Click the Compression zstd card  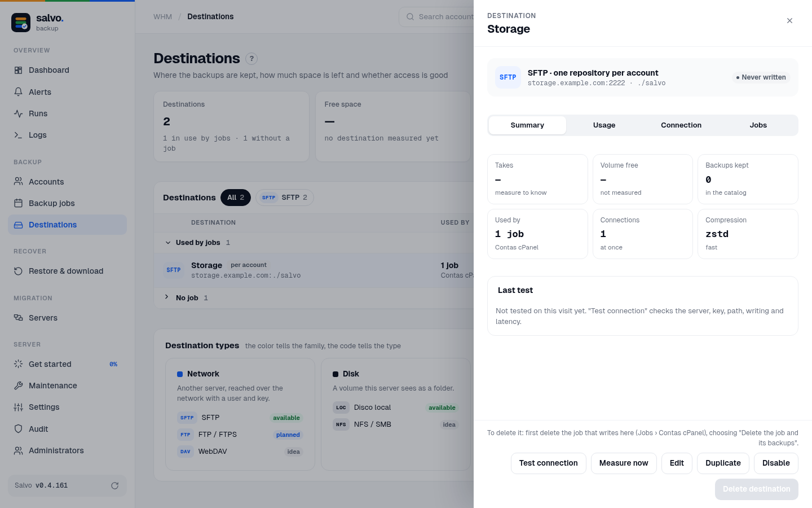748,234
